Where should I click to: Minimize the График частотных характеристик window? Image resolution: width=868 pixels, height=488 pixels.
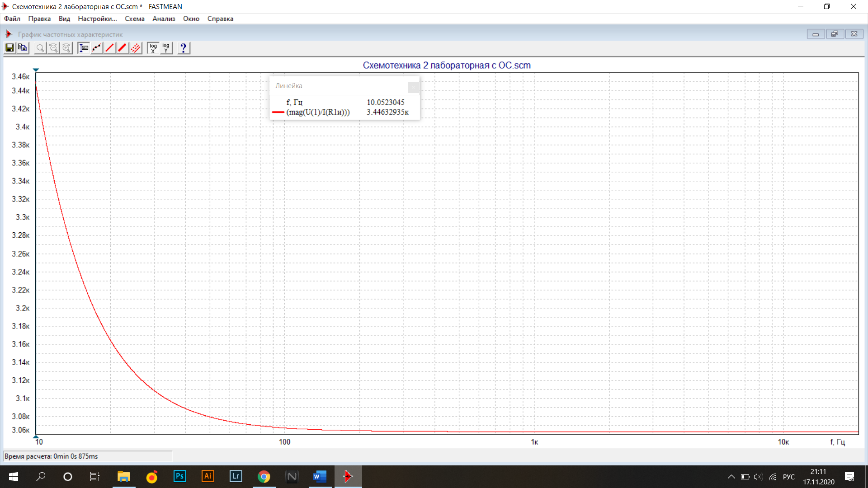pos(816,34)
